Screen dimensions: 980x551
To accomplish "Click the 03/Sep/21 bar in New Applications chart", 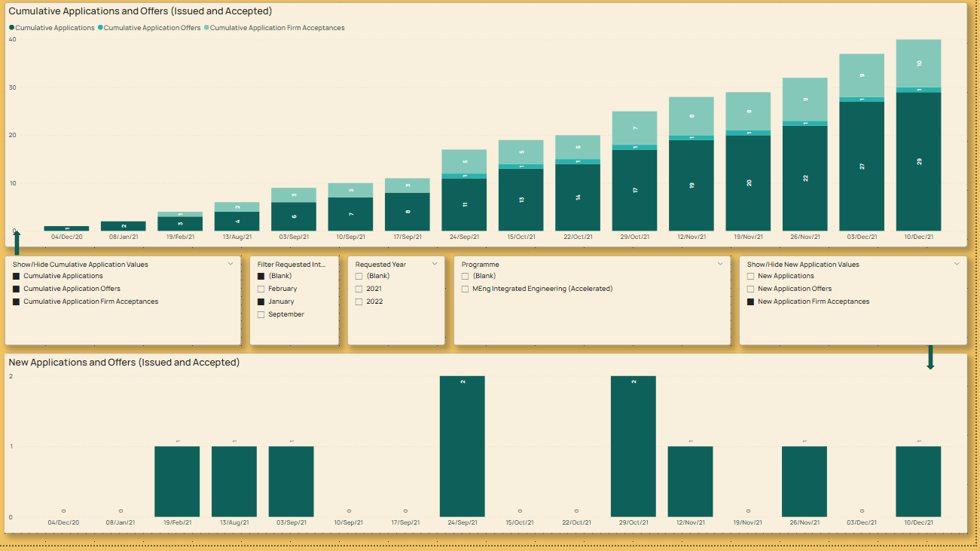I will [292, 482].
